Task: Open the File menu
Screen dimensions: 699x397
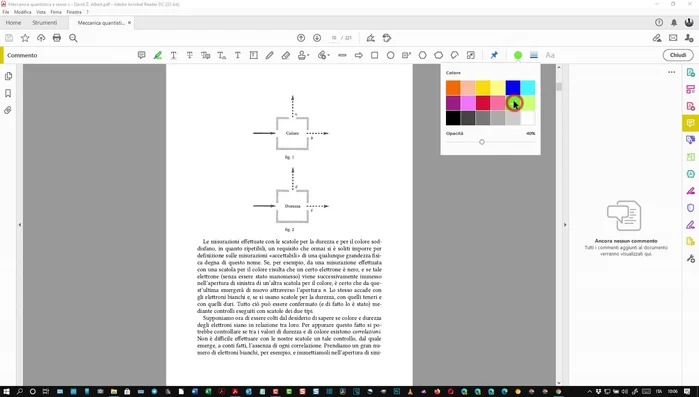Action: pyautogui.click(x=5, y=12)
